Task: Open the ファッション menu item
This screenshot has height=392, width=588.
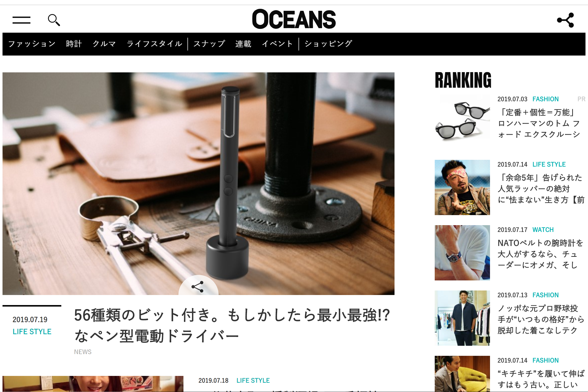Action: pyautogui.click(x=32, y=44)
